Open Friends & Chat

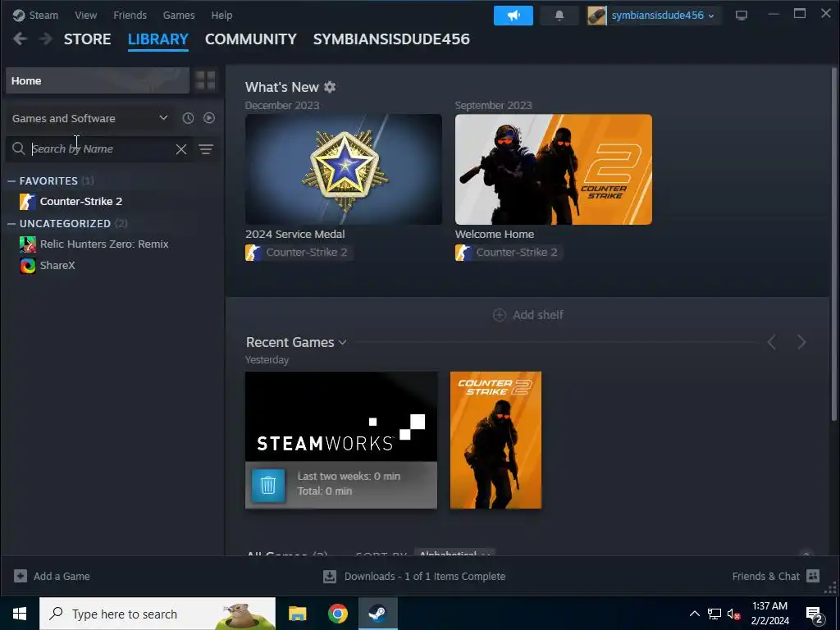[776, 577]
